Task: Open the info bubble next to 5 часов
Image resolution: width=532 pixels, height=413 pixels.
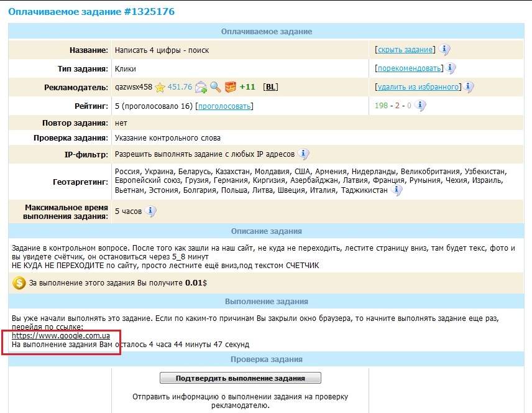Action: pyautogui.click(x=150, y=211)
